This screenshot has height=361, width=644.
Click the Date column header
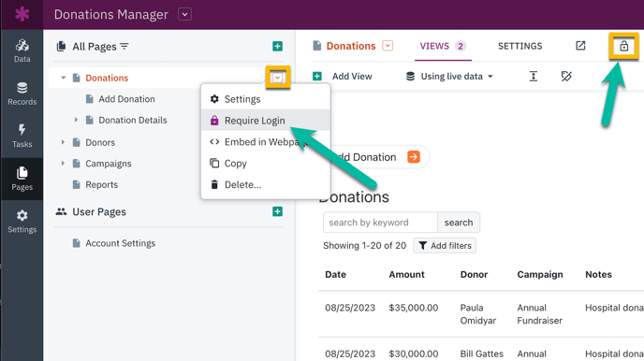coord(335,274)
